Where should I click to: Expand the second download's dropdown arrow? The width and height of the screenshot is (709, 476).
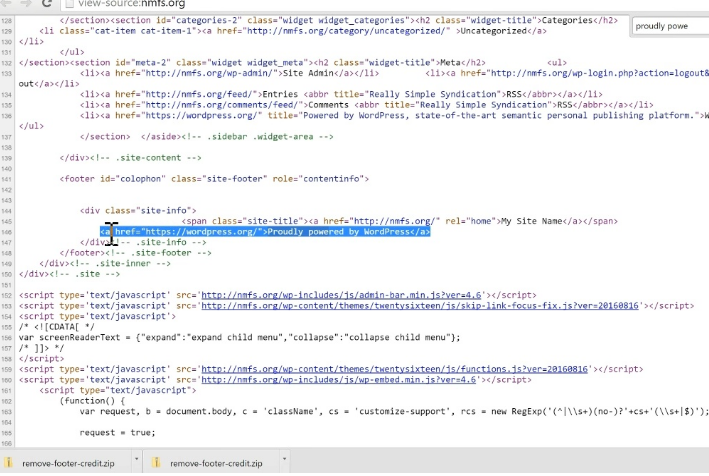click(284, 459)
